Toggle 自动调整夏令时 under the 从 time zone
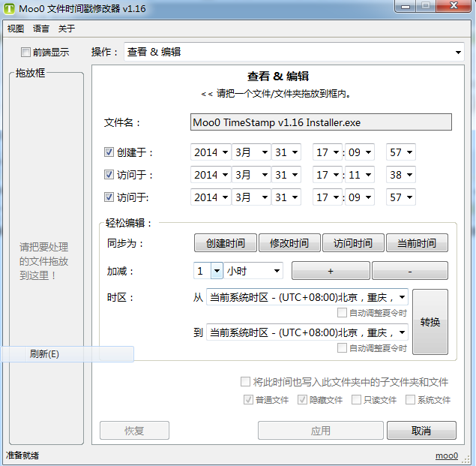The height and width of the screenshot is (466, 476). pos(342,313)
